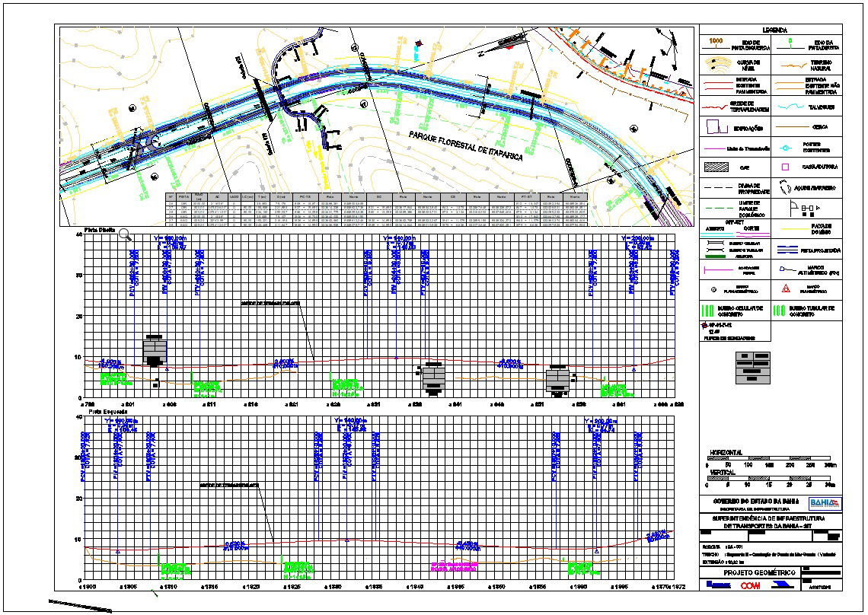Image resolution: width=868 pixels, height=615 pixels.
Task: Click the Terreno Natural brown line symbol
Action: [x=790, y=65]
